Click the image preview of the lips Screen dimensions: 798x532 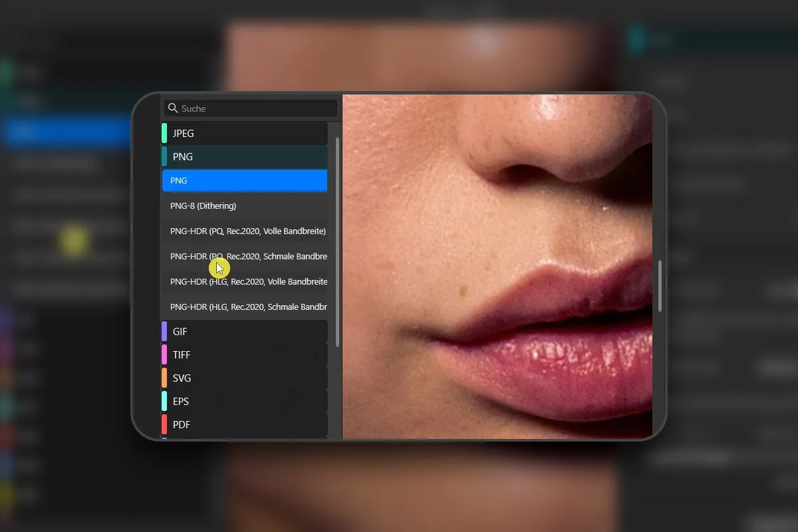(497, 267)
